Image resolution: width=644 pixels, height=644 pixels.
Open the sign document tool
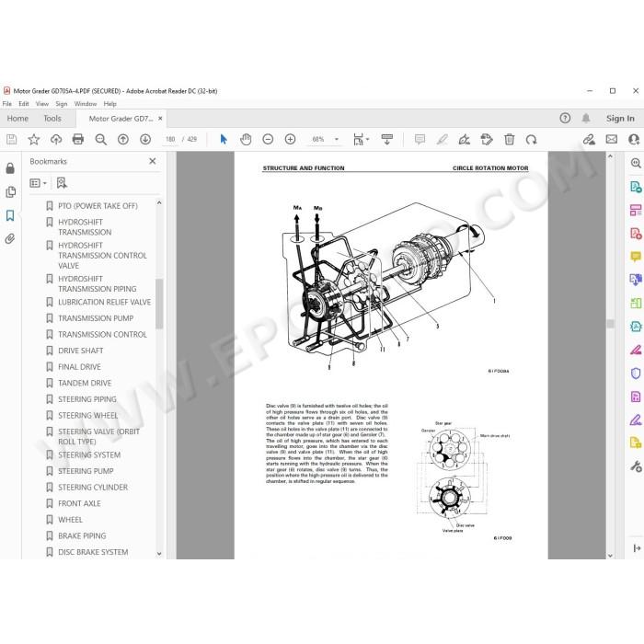[464, 140]
